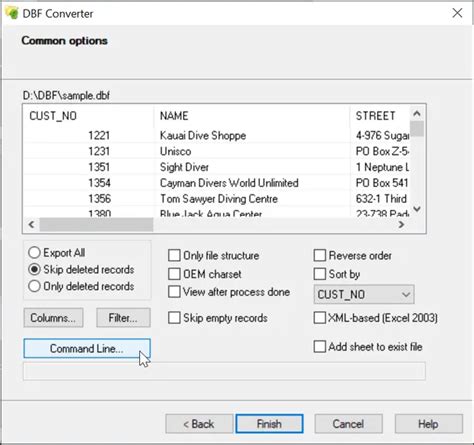Click Finish to start conversion
474x445 pixels.
(x=269, y=424)
